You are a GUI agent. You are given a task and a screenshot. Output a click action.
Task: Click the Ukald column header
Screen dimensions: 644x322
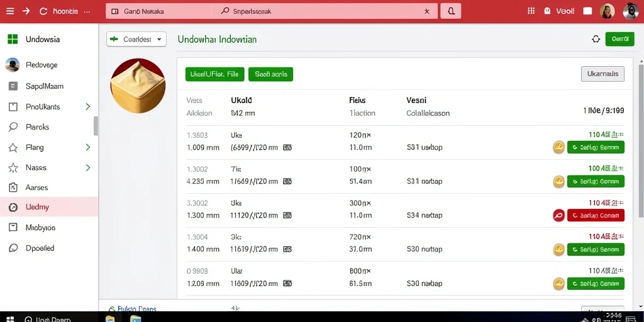[x=241, y=100]
